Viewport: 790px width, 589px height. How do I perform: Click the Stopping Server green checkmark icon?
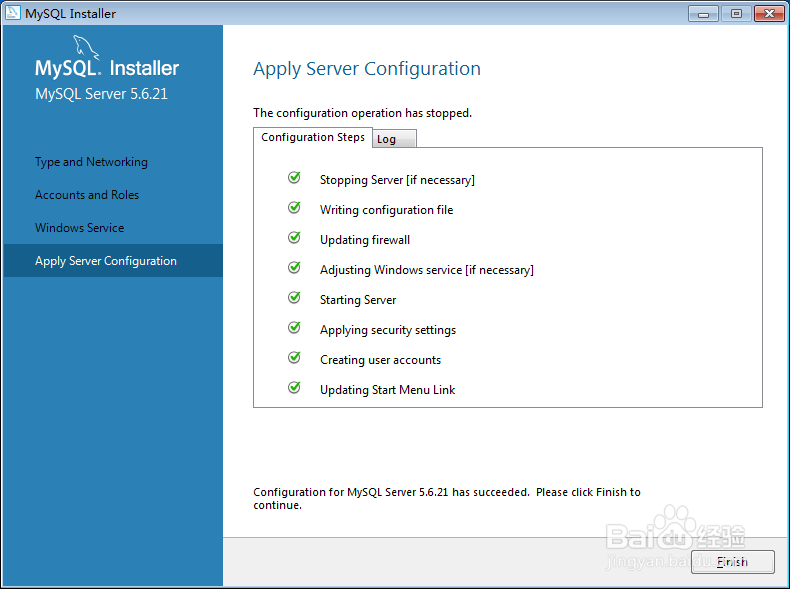coord(294,177)
